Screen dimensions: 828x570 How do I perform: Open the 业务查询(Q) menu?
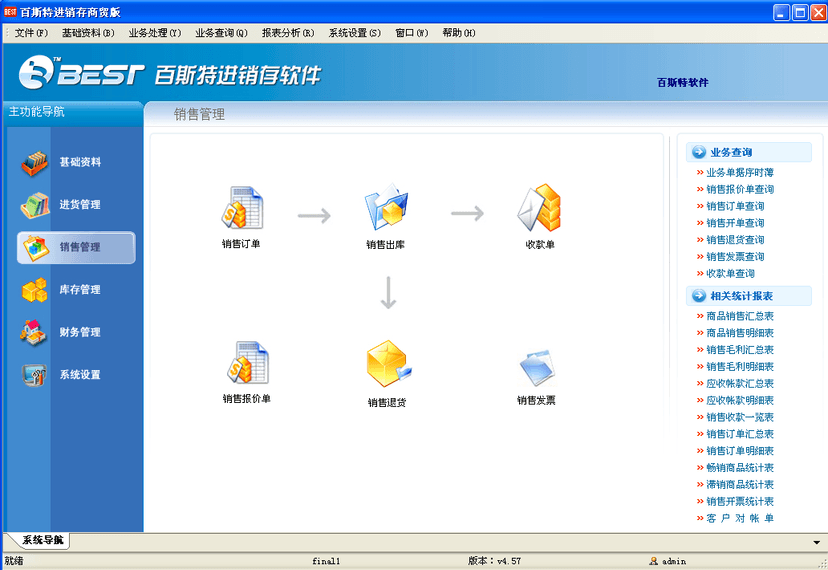[221, 33]
